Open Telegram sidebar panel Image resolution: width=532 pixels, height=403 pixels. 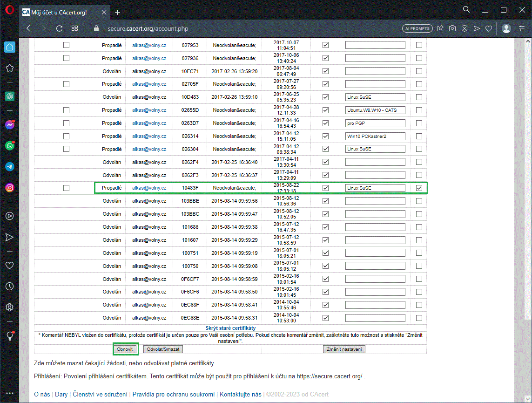[9, 167]
